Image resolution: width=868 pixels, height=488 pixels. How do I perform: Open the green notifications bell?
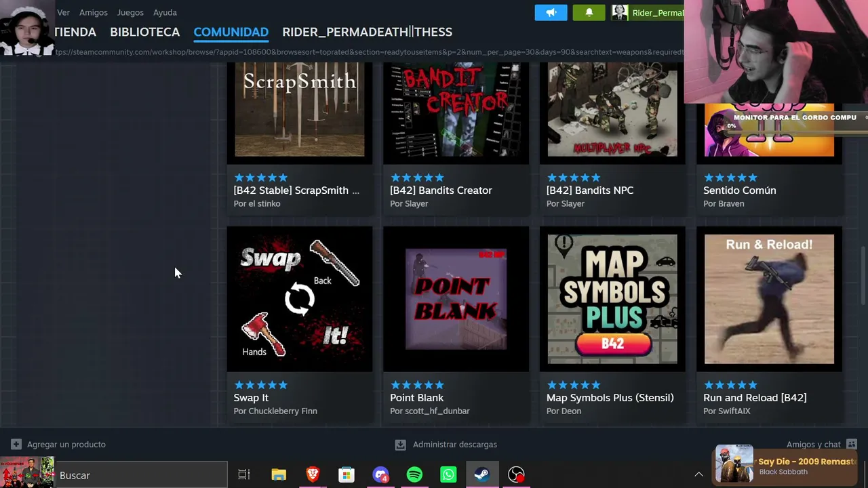point(589,12)
